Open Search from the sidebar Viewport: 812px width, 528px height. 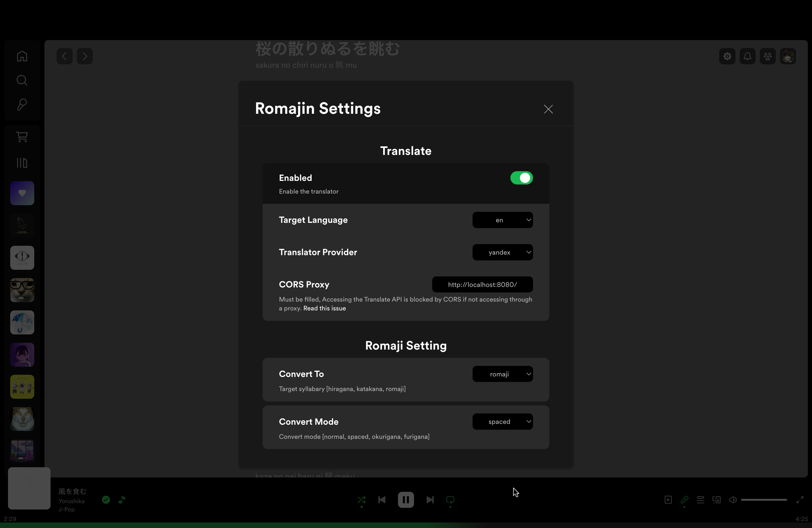click(x=22, y=80)
